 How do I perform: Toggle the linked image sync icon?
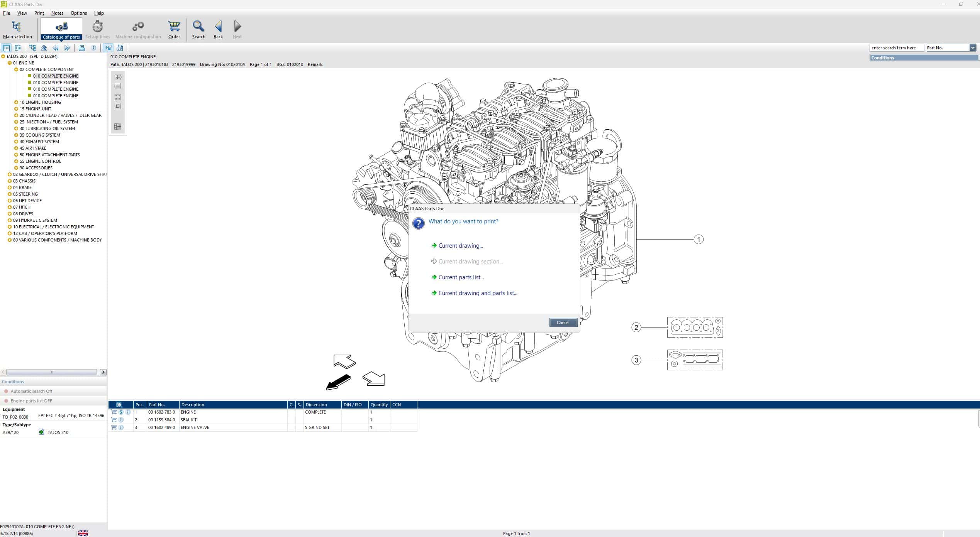pyautogui.click(x=108, y=48)
